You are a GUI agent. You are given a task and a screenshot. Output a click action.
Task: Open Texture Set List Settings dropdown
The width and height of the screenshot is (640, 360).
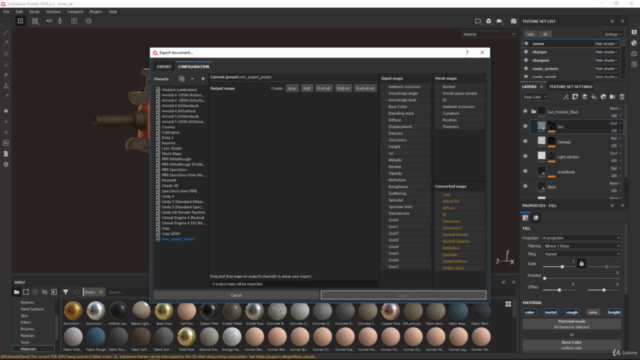coord(613,34)
